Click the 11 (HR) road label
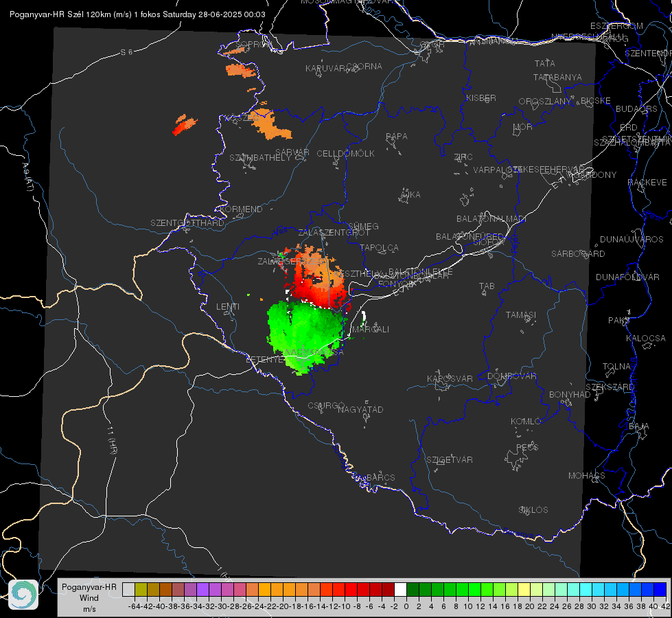This screenshot has width=672, height=618. pyautogui.click(x=111, y=439)
